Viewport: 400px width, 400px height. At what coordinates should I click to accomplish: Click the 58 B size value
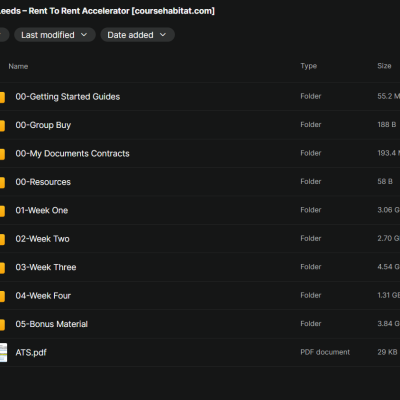point(385,181)
